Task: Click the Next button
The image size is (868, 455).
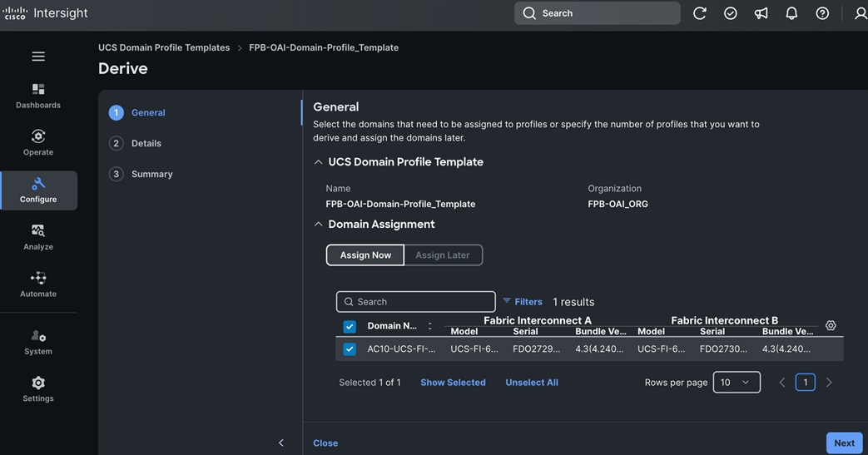Action: pos(844,443)
